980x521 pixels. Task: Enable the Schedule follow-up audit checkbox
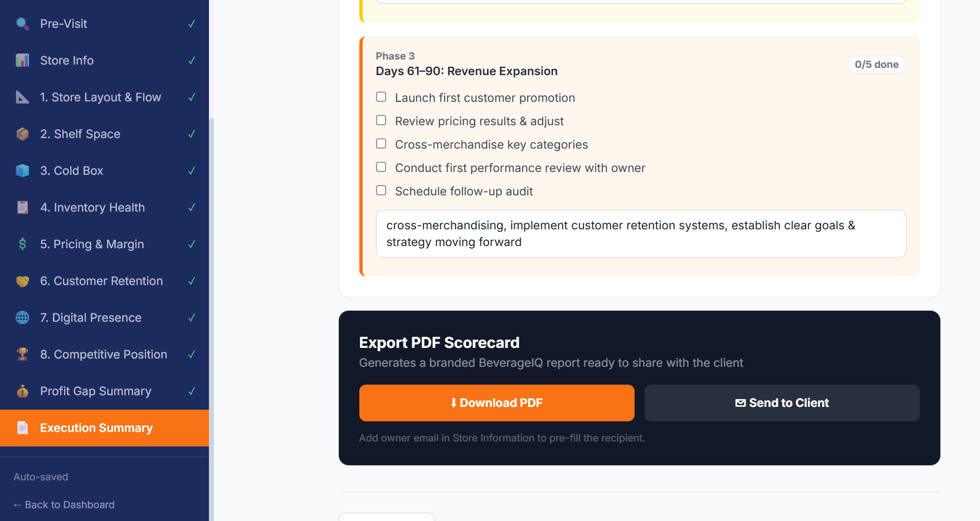381,190
